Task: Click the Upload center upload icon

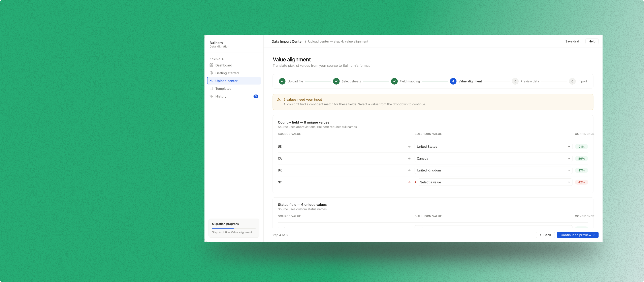Action: [x=211, y=81]
